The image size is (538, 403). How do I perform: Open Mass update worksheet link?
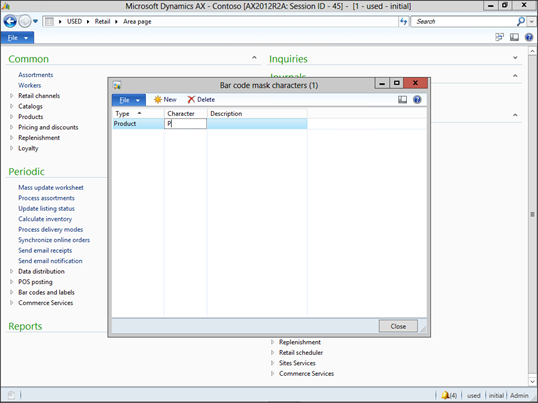[x=51, y=188]
